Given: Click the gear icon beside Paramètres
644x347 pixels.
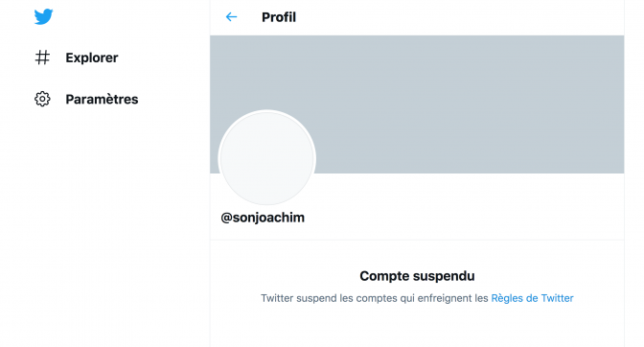Looking at the screenshot, I should pyautogui.click(x=42, y=99).
